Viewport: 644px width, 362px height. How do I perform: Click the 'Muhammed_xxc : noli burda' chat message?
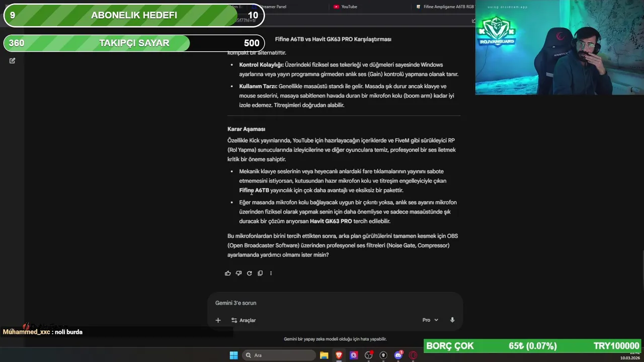click(x=43, y=332)
